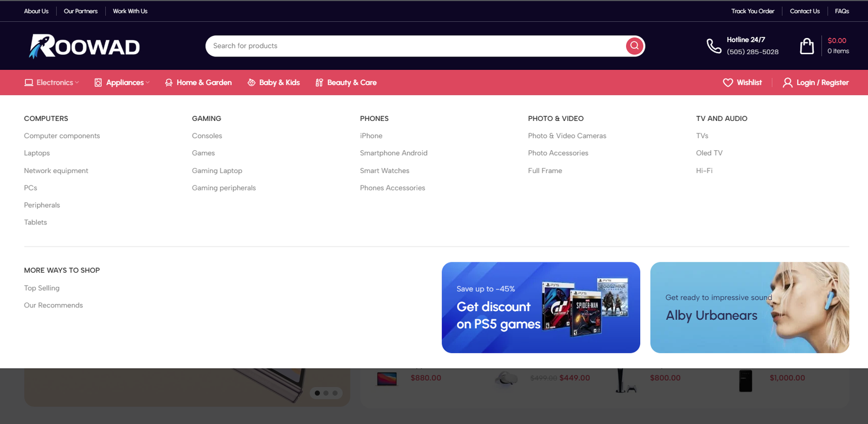Switch to second carousel slide dot

326,393
